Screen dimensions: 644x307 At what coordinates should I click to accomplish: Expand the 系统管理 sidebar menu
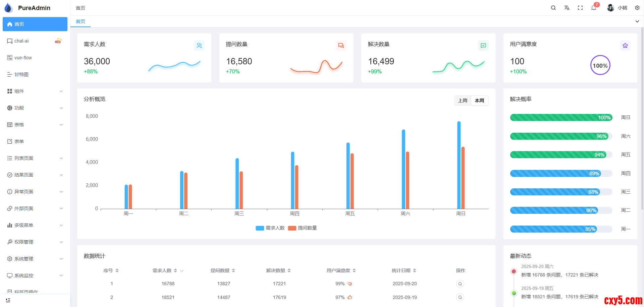(35, 259)
